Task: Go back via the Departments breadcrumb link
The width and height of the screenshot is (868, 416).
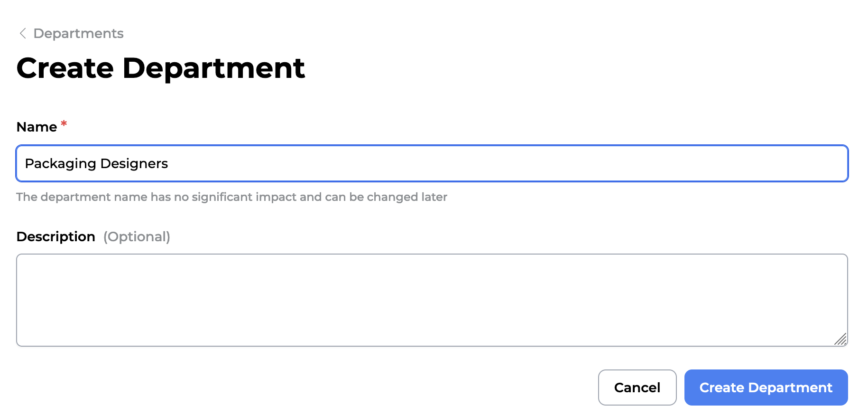Action: coord(78,33)
